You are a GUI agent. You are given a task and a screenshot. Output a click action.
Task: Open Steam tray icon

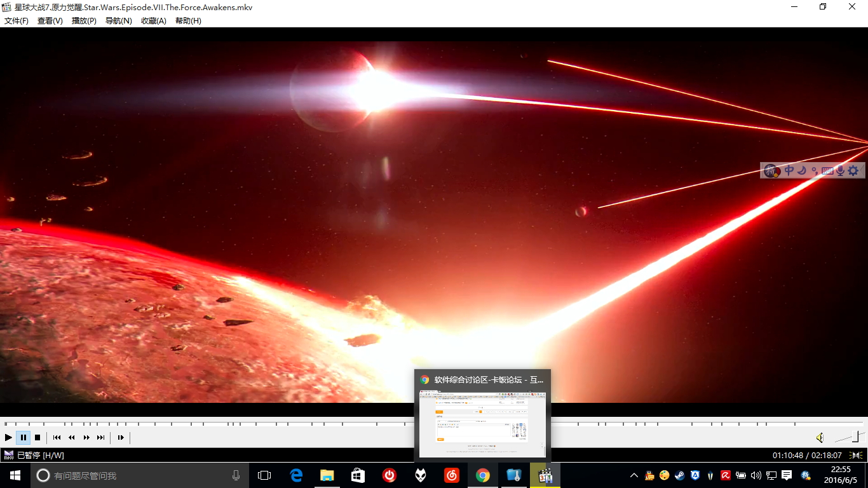680,475
